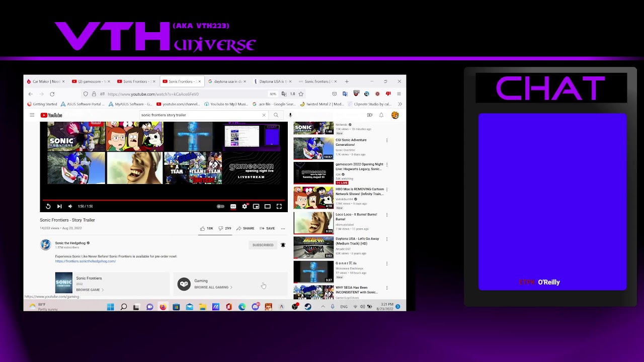Open taskbar weather widget
The width and height of the screenshot is (644, 362).
click(x=43, y=307)
